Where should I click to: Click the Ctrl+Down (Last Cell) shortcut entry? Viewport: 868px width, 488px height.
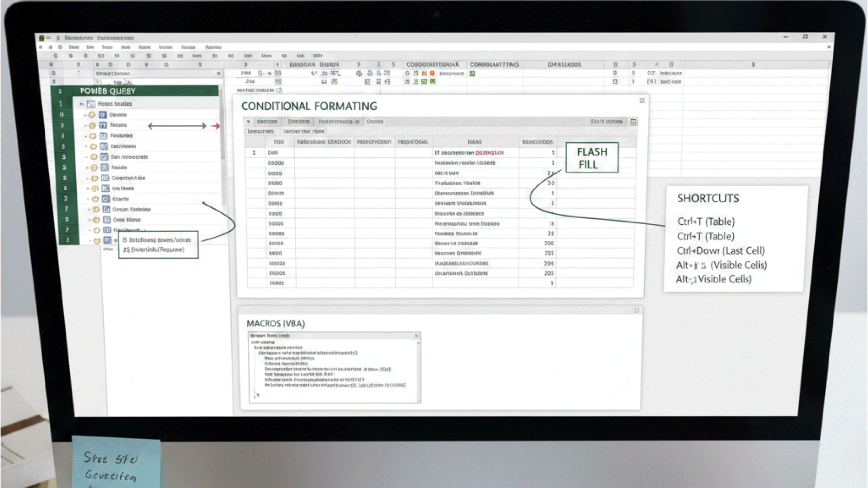[720, 251]
